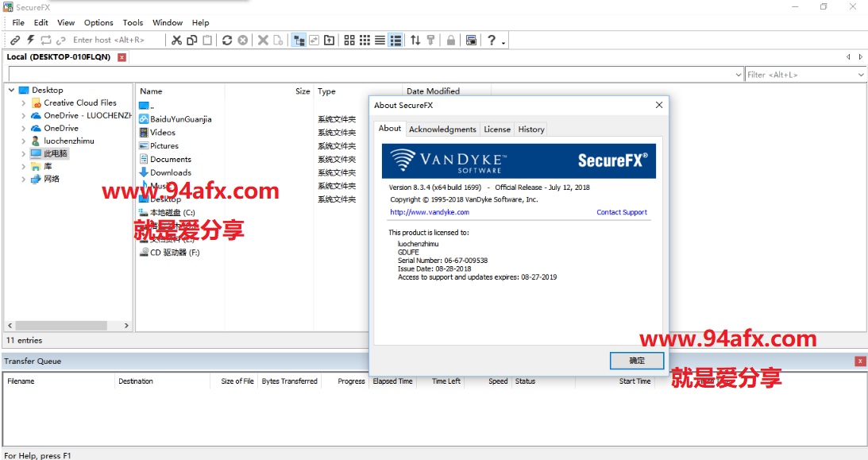Screen dimensions: 868x460
Task: Click the Copy icon in toolbar
Action: 192,40
